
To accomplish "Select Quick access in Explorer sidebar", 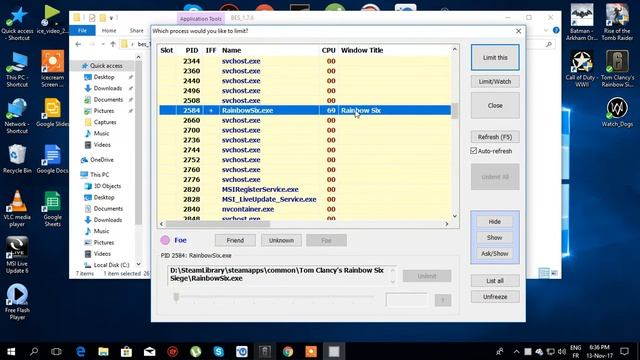I will click(106, 66).
